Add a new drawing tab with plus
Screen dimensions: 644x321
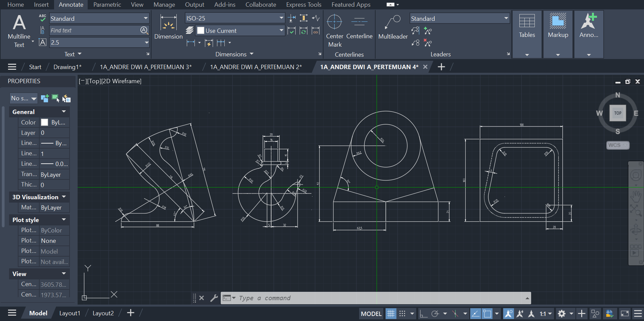(x=441, y=67)
